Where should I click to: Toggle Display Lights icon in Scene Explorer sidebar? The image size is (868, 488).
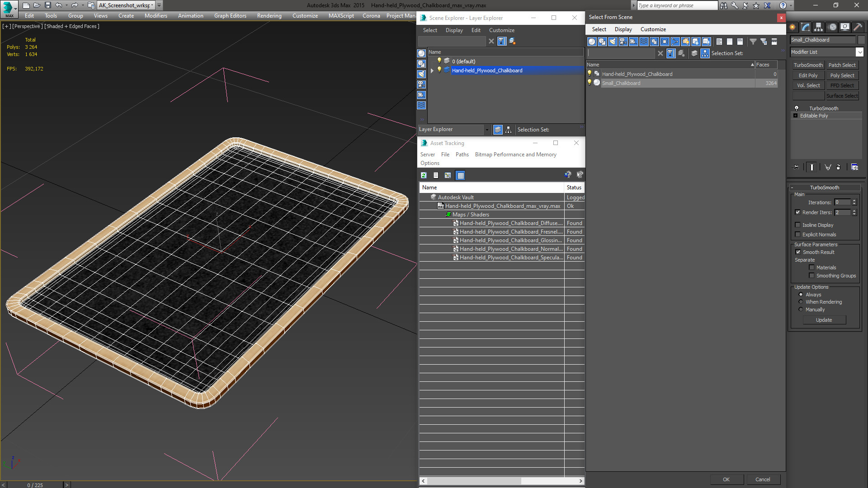tap(421, 74)
